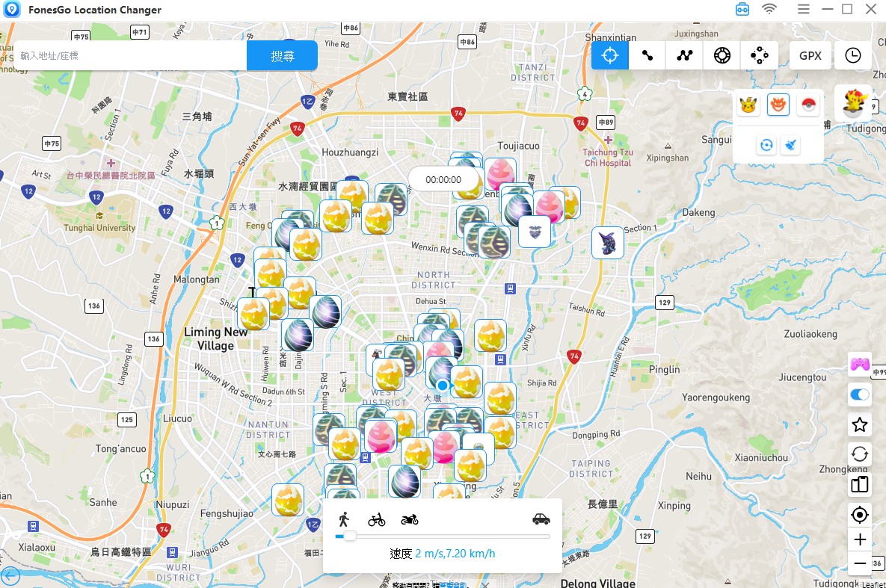Zoom in with the plus button
The image size is (886, 588).
(859, 539)
